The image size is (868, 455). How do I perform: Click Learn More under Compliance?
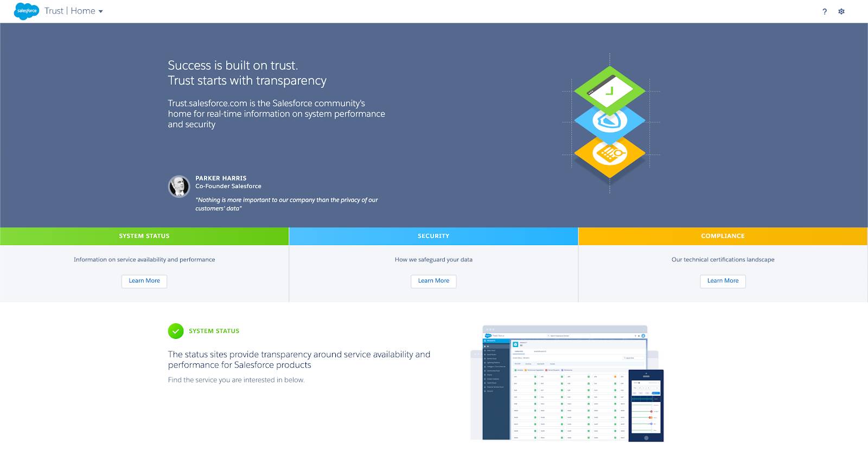(x=723, y=281)
